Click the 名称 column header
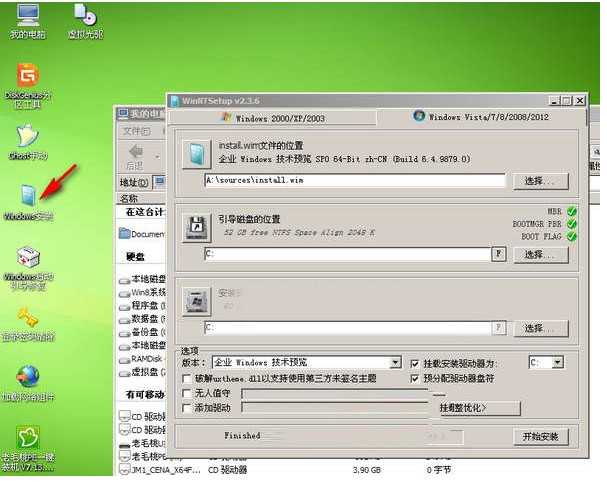 pyautogui.click(x=130, y=199)
